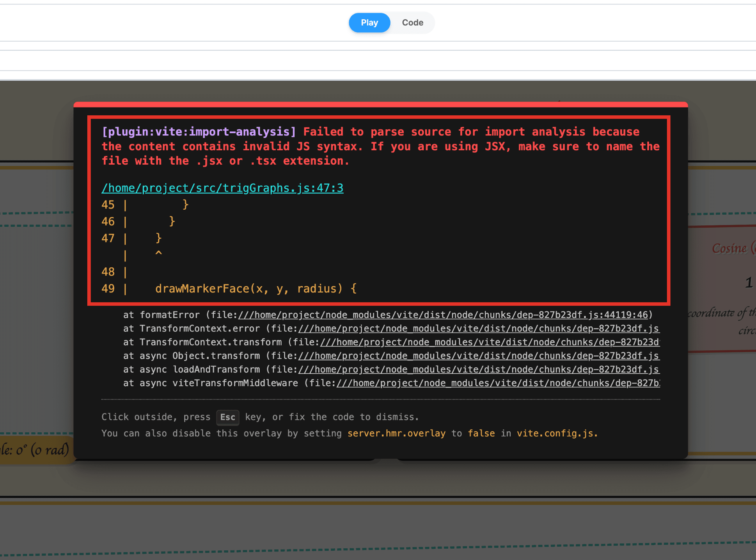Click the async Object.transform file link
756x560 pixels.
[478, 356]
